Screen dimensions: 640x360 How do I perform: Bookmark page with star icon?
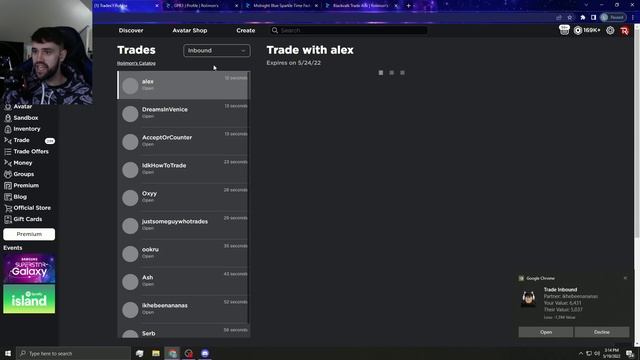[570, 17]
